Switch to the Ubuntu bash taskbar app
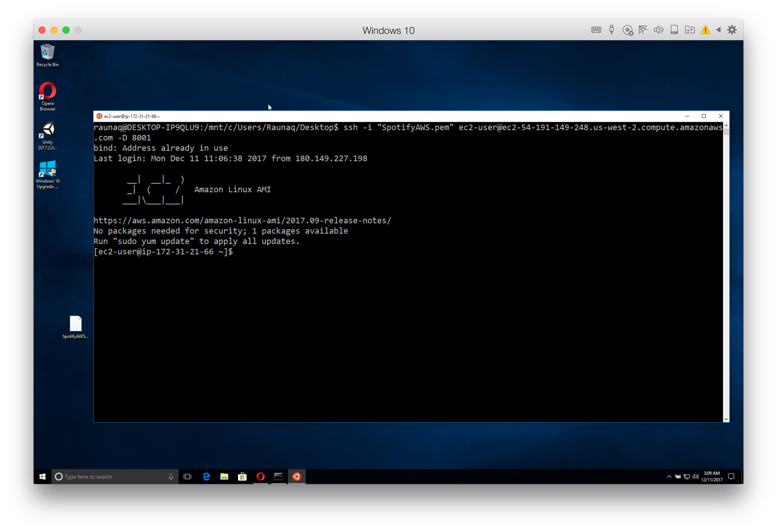 coord(297,477)
